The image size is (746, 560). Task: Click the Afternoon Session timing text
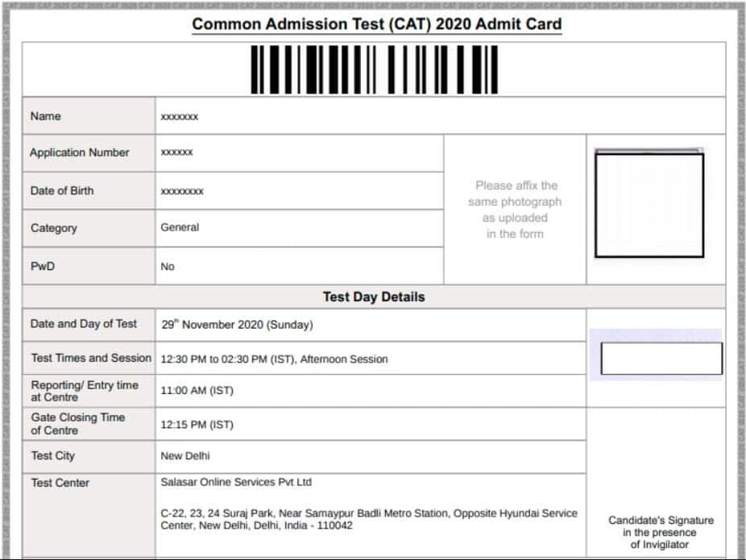[274, 358]
